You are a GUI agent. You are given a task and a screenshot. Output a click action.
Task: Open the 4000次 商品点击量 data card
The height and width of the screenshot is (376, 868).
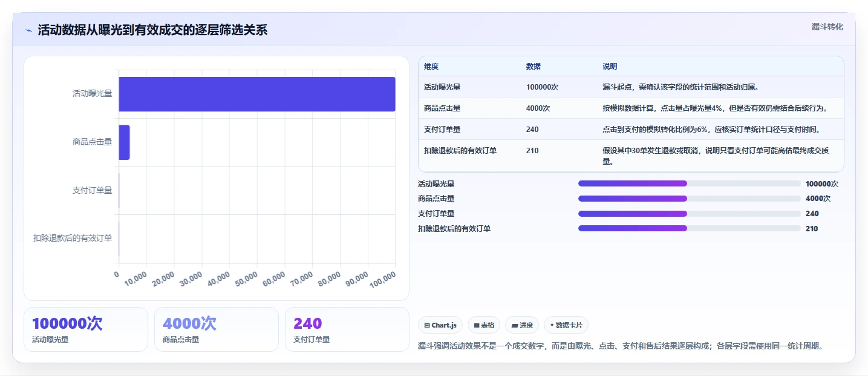217,329
